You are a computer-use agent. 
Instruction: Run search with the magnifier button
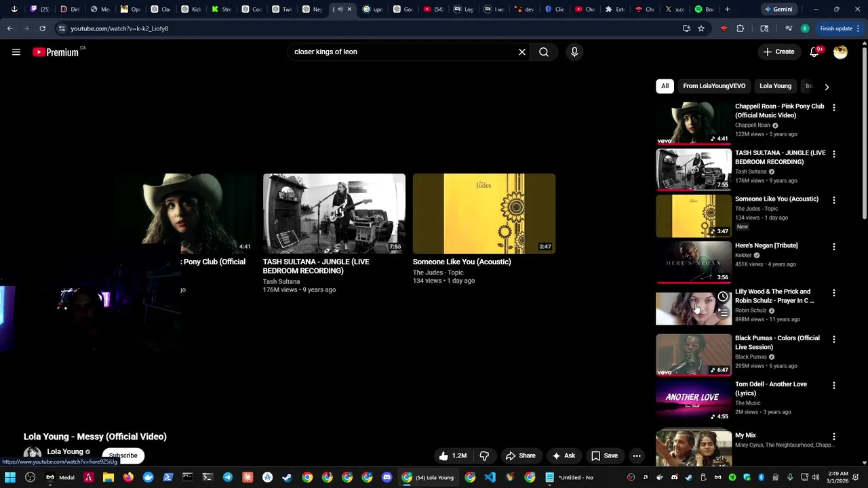click(x=544, y=52)
